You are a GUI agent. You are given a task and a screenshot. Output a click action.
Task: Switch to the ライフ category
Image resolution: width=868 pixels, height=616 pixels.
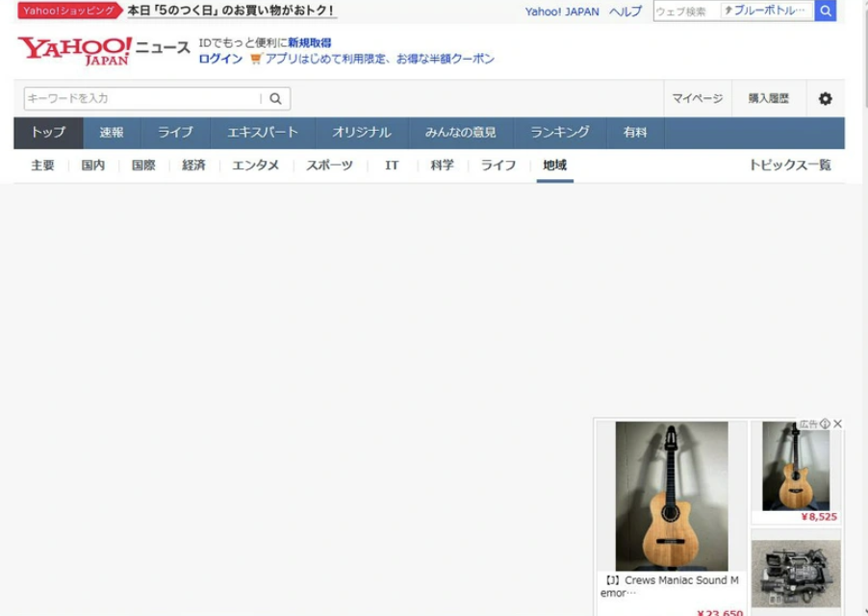[x=498, y=165]
